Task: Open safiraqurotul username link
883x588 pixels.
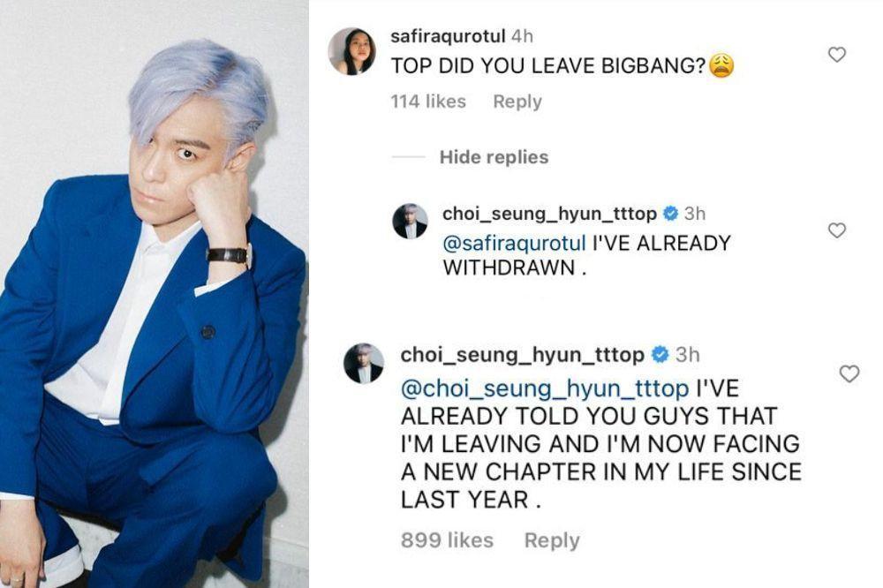Action: click(448, 36)
